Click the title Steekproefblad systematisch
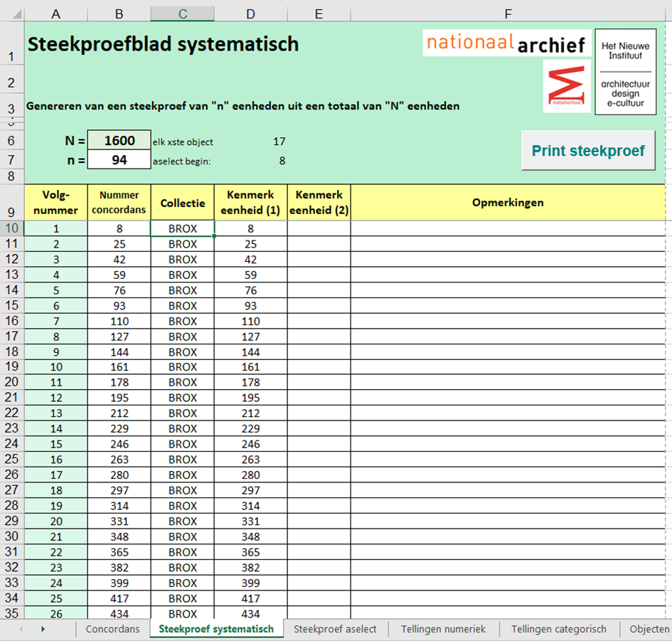The width and height of the screenshot is (672, 641). (x=163, y=44)
